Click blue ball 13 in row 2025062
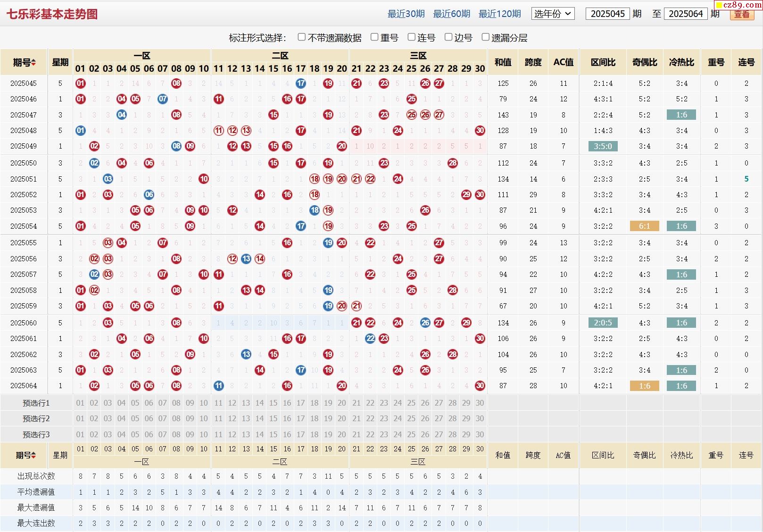 (246, 355)
